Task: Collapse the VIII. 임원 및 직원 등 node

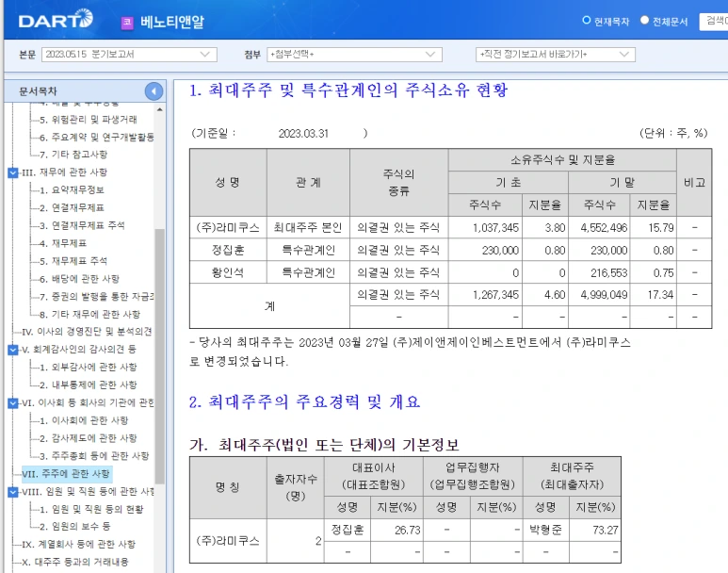Action: coord(13,492)
